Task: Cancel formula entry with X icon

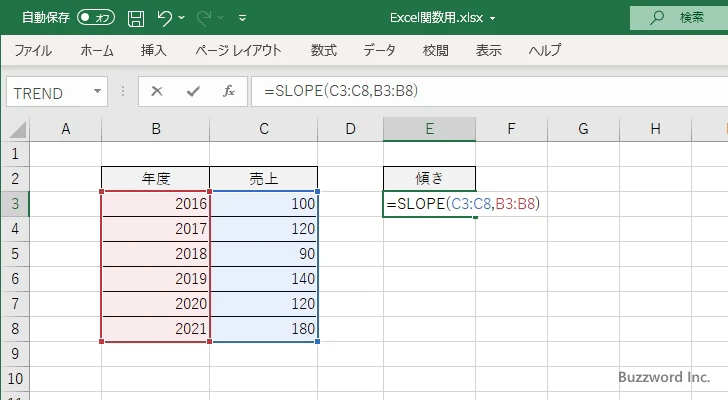Action: 157,91
